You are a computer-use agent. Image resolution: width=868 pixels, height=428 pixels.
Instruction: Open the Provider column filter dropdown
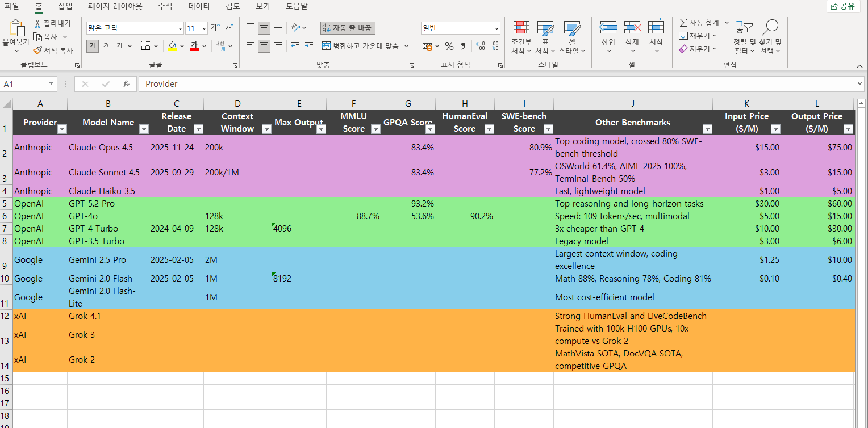coord(62,129)
